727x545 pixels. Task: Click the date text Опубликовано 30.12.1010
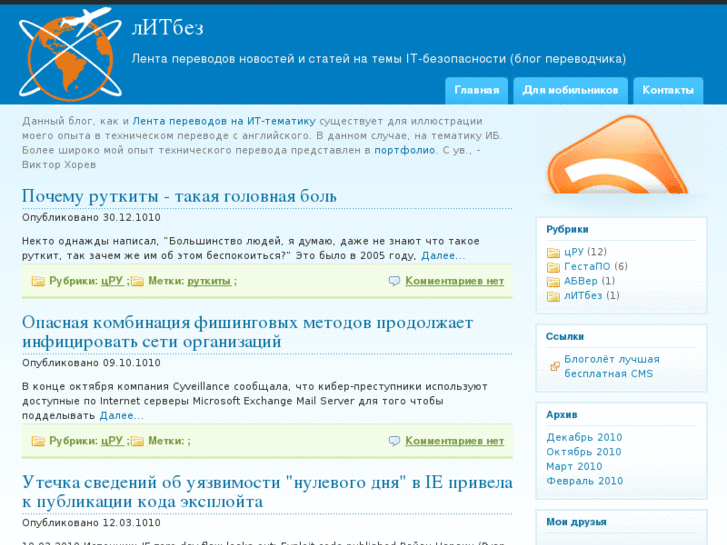91,218
